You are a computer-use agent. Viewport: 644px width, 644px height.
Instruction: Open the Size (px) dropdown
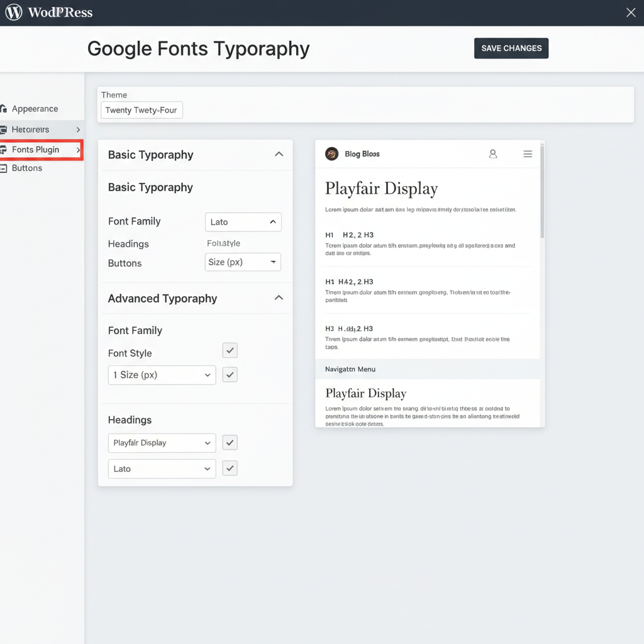(243, 262)
